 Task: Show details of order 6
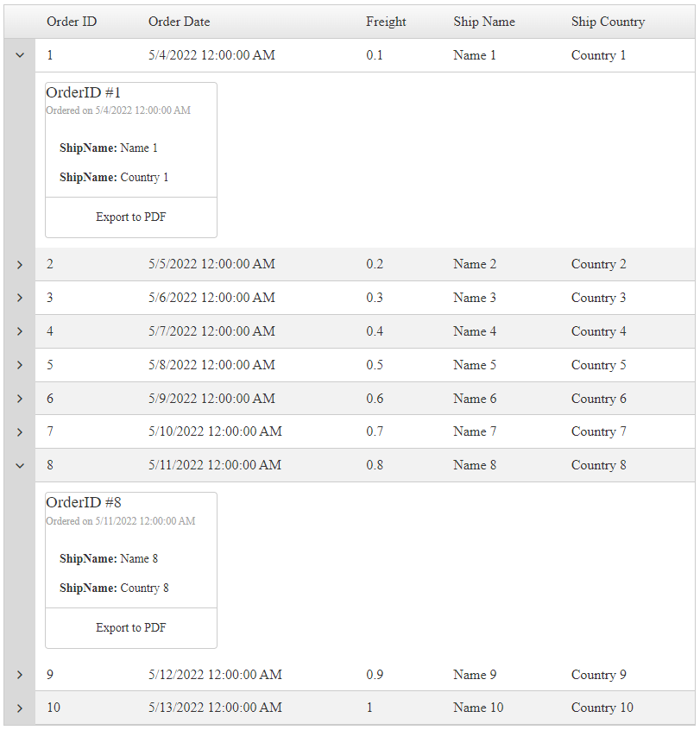click(20, 399)
